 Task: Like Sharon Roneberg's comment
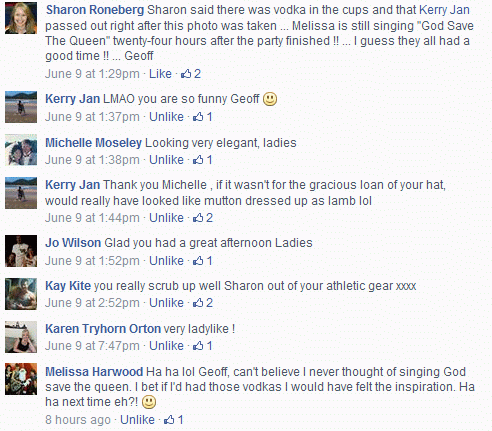point(160,74)
